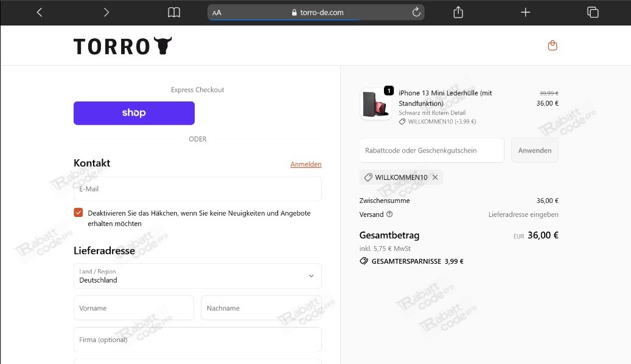Click the Rabattcode oder Geschenkgutschein field
The image size is (631, 364).
[431, 150]
